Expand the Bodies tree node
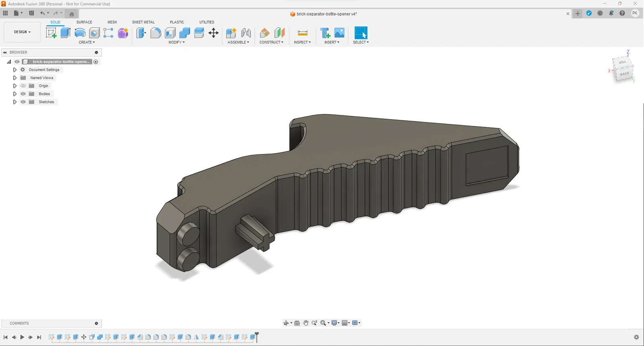The width and height of the screenshot is (644, 346). pyautogui.click(x=15, y=94)
